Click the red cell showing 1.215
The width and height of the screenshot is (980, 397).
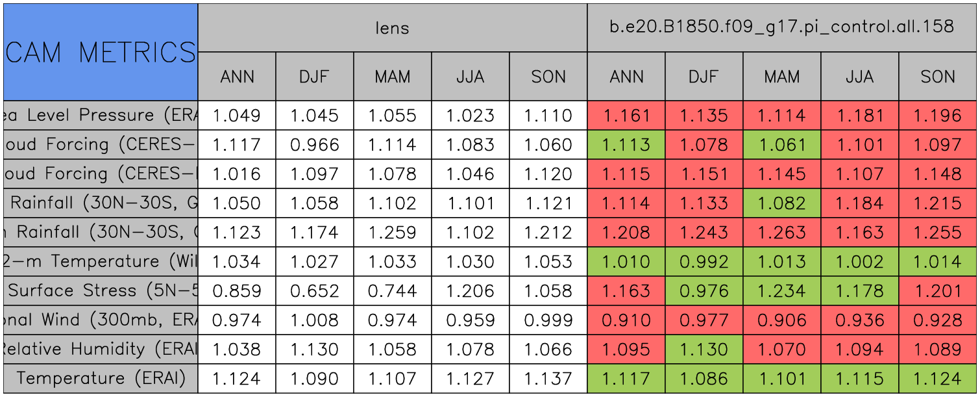pos(937,203)
